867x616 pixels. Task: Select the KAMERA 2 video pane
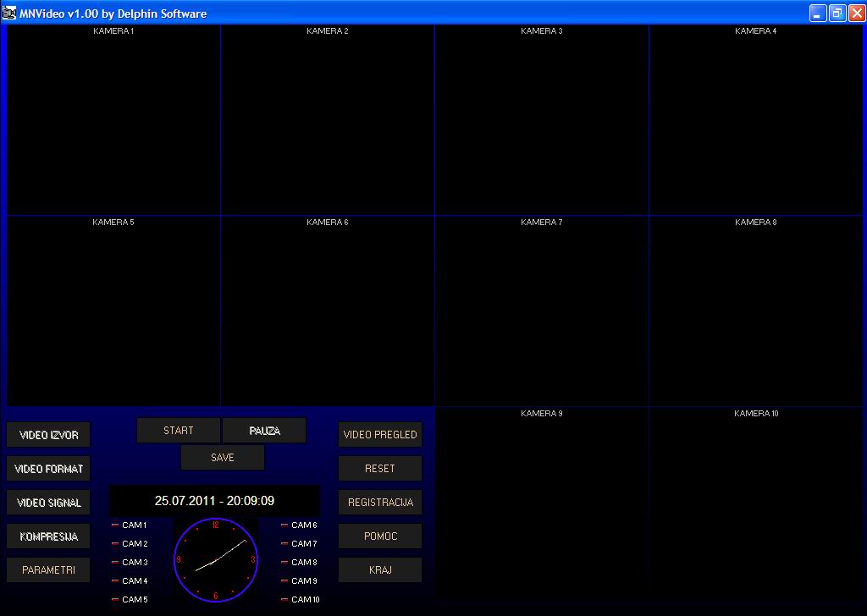328,120
